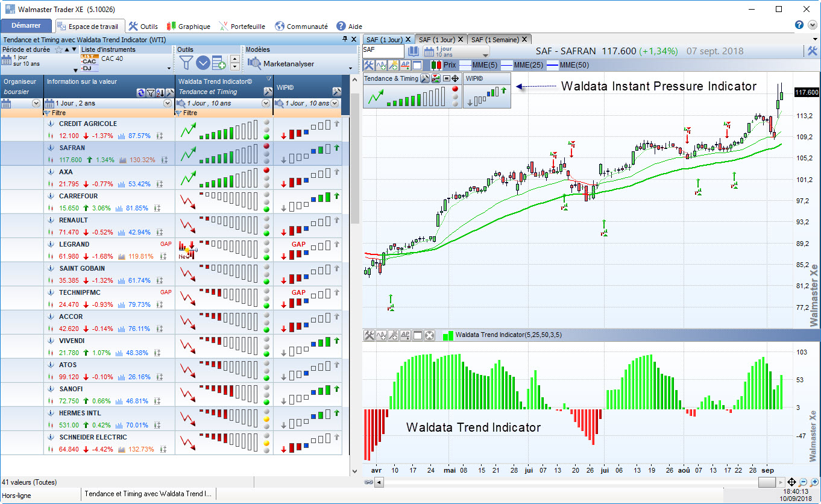The height and width of the screenshot is (504, 821).
Task: Open the Communauté menu
Action: [x=301, y=26]
